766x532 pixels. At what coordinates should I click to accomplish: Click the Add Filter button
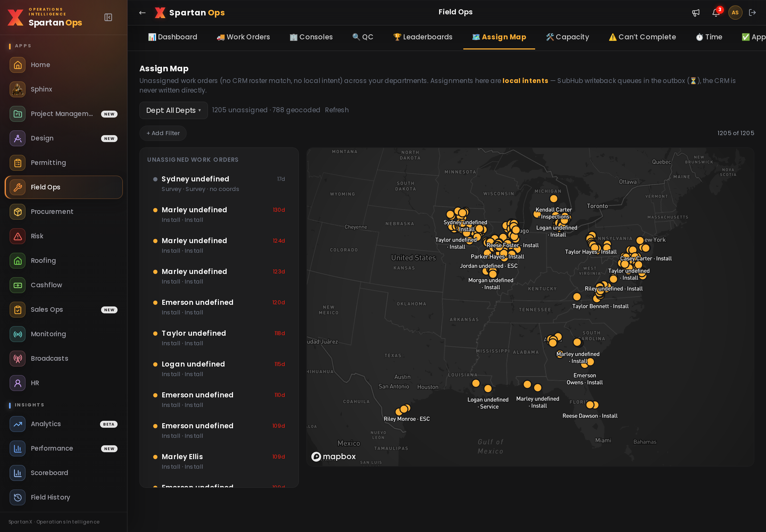(x=163, y=133)
